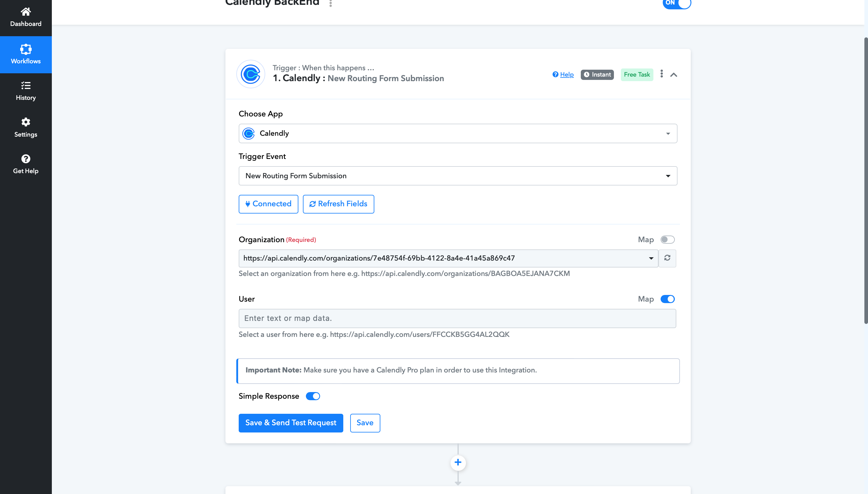Click the page vertical scrollbar
Image resolution: width=868 pixels, height=494 pixels.
pos(866,180)
